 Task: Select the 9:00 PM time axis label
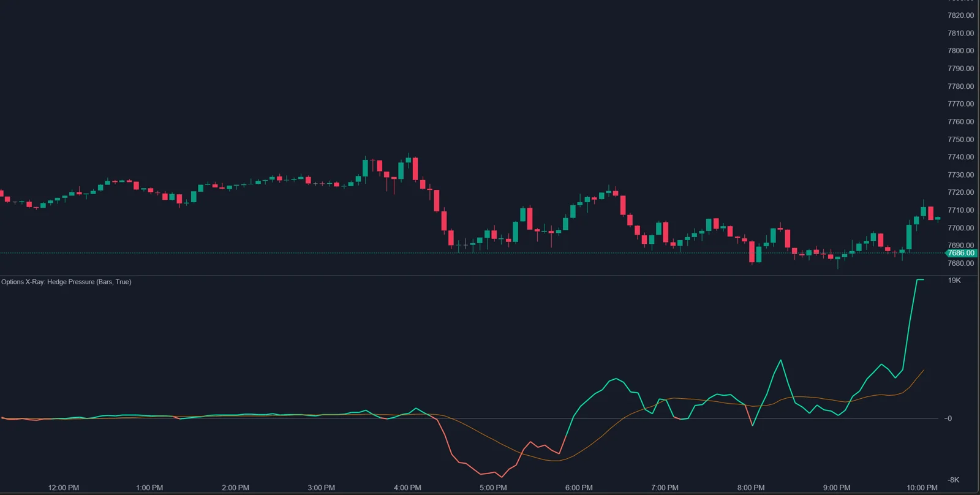[x=837, y=488]
